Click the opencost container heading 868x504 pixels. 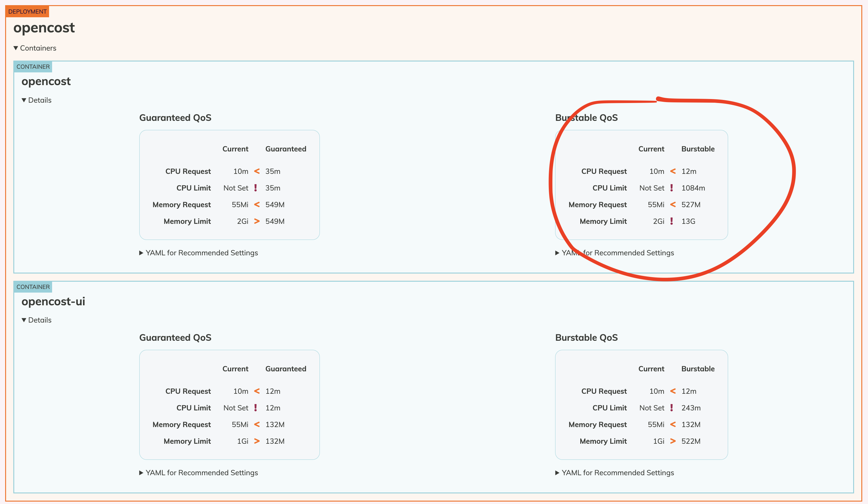pyautogui.click(x=46, y=81)
